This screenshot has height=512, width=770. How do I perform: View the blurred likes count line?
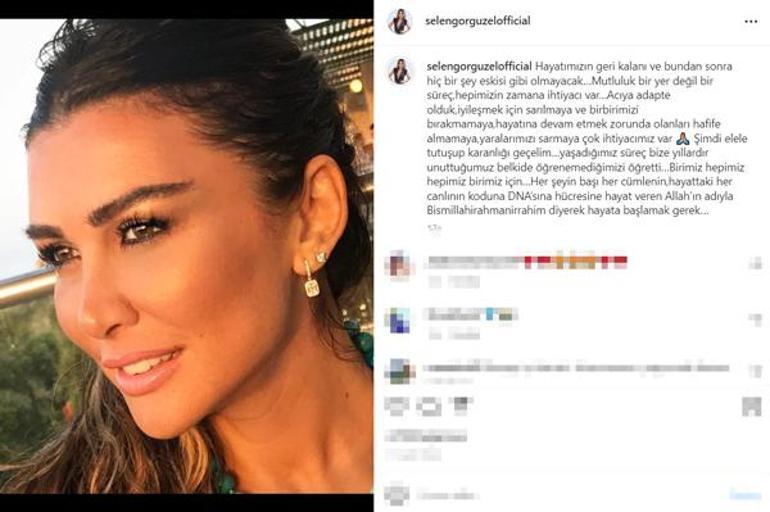[426, 435]
